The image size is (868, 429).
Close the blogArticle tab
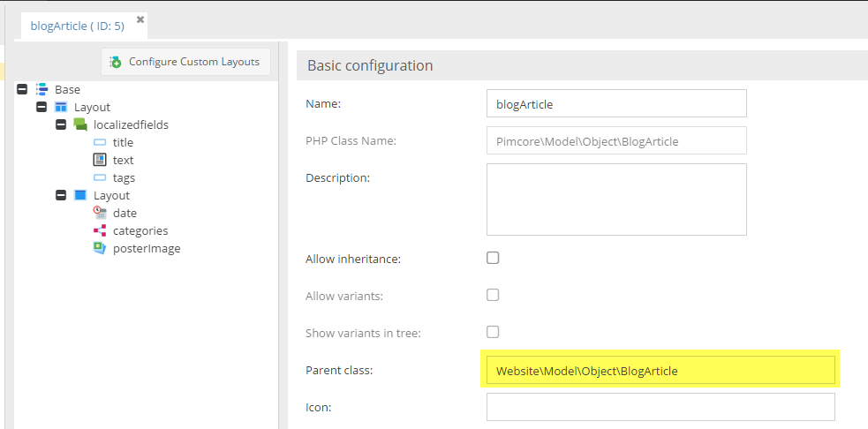(x=140, y=19)
